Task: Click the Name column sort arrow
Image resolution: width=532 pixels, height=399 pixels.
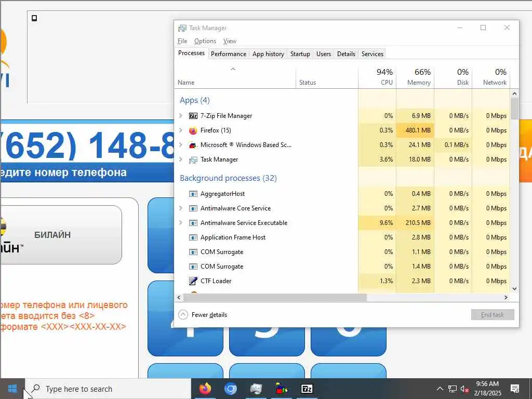Action: click(233, 69)
